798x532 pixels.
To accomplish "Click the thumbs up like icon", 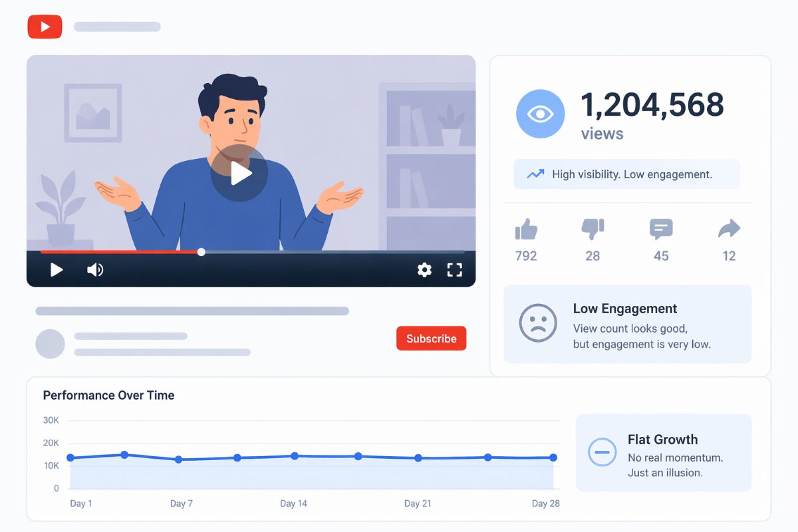I will 526,229.
